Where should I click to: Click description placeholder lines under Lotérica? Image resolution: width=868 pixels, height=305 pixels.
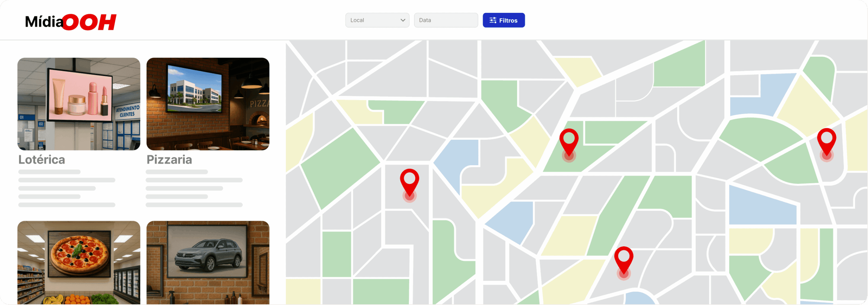(x=66, y=188)
